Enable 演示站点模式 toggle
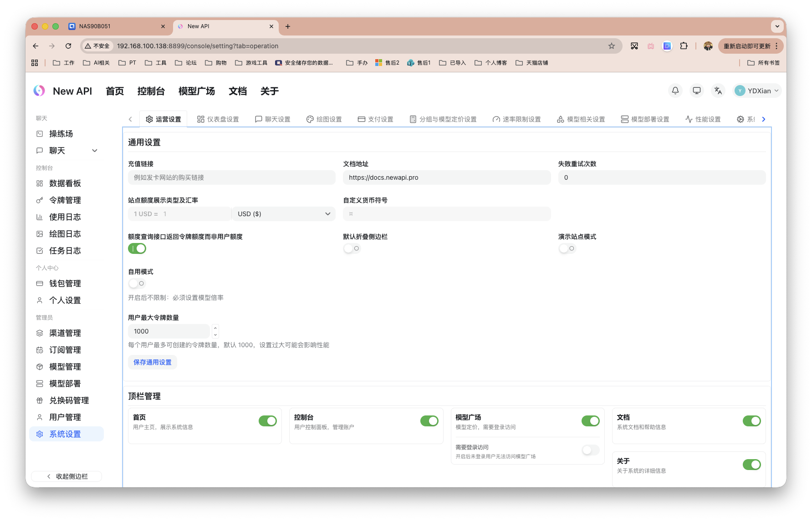This screenshot has height=521, width=812. tap(567, 248)
